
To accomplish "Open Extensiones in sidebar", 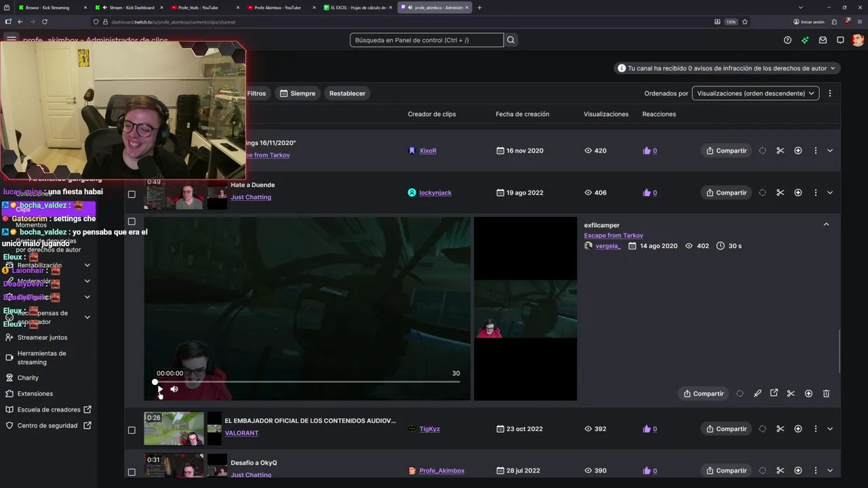I will (35, 394).
